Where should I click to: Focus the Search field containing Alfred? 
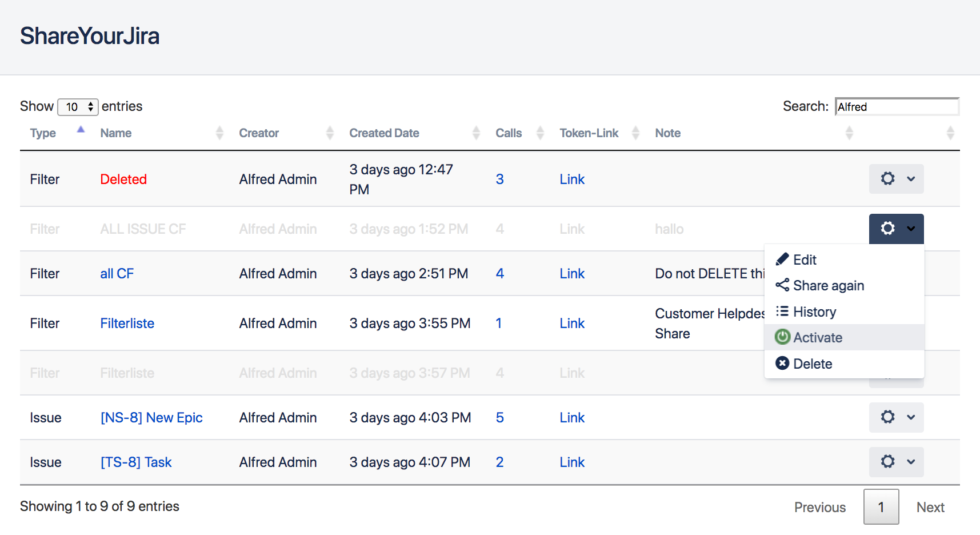[x=896, y=107]
